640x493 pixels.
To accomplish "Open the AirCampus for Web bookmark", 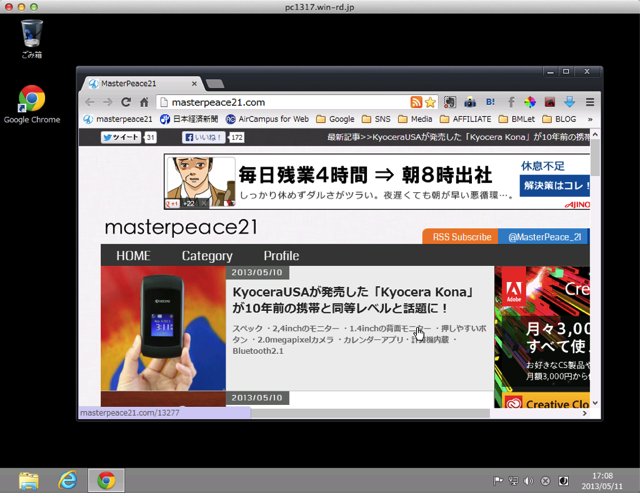I will tap(267, 119).
